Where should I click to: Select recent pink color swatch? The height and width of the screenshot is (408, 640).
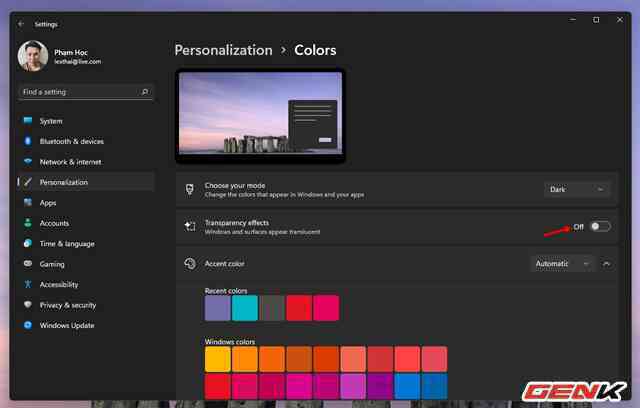326,308
